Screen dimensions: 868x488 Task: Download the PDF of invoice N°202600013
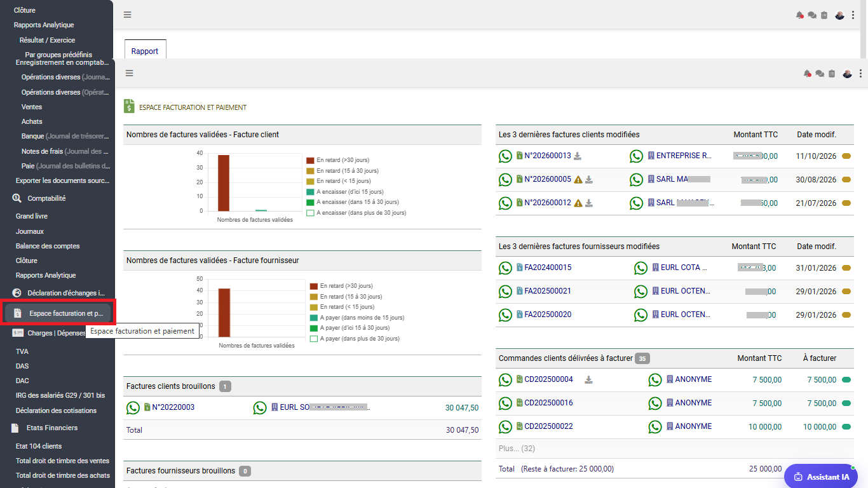[x=578, y=156]
